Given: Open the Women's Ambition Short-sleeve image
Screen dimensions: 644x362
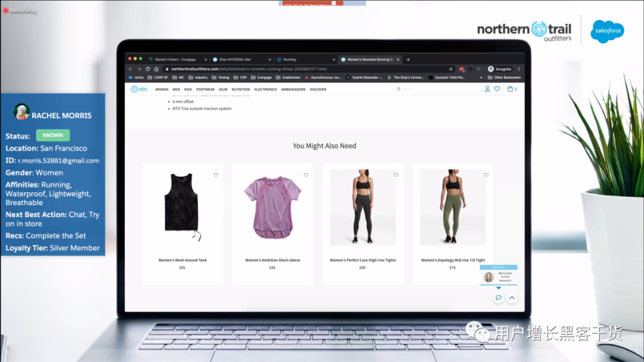Looking at the screenshot, I should coord(273,207).
